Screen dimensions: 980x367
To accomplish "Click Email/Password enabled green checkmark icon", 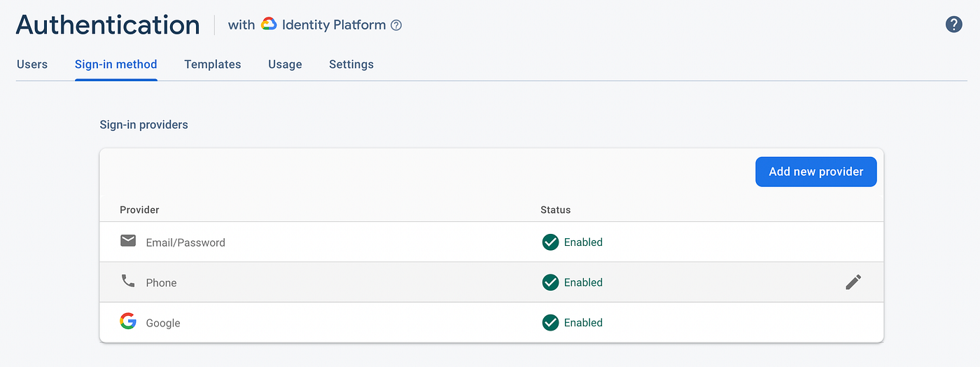I will 550,242.
